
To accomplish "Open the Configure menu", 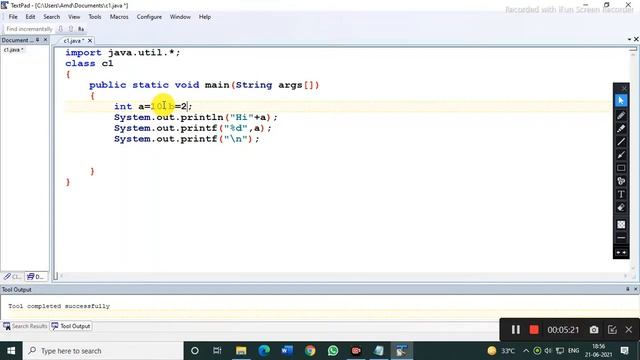I will (x=149, y=17).
